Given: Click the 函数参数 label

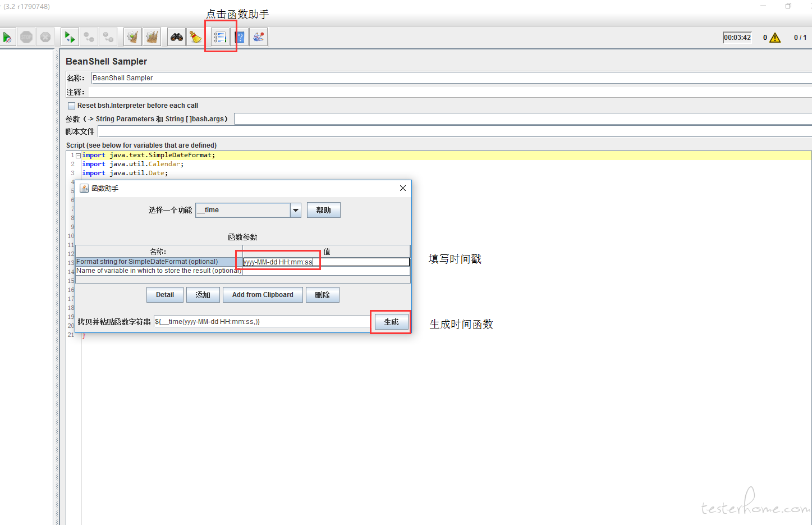Looking at the screenshot, I should coord(242,237).
